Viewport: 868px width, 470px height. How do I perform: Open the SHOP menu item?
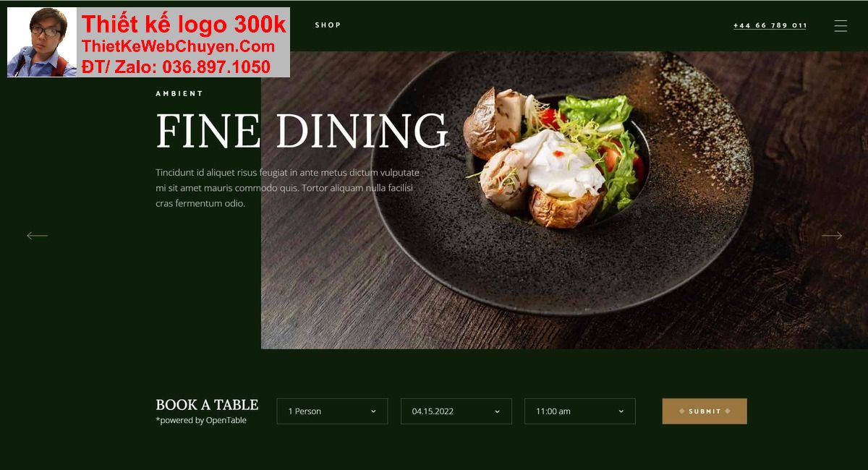point(328,25)
